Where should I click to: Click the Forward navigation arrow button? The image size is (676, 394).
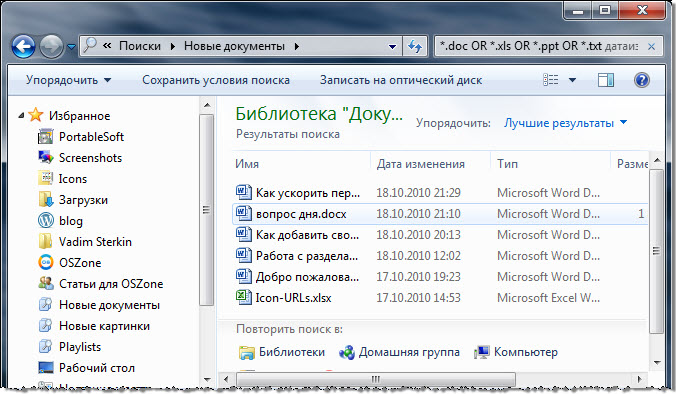coord(51,47)
